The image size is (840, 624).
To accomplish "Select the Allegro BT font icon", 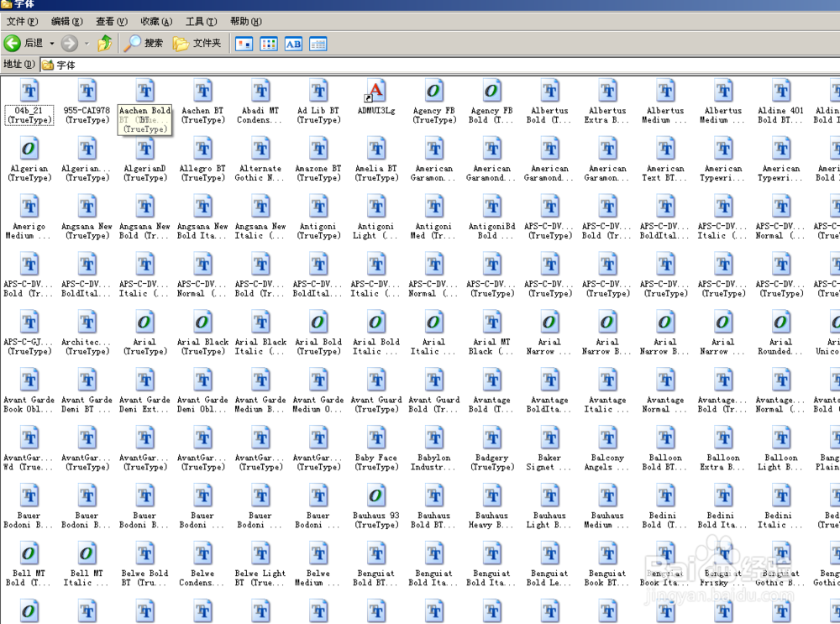I will [203, 148].
